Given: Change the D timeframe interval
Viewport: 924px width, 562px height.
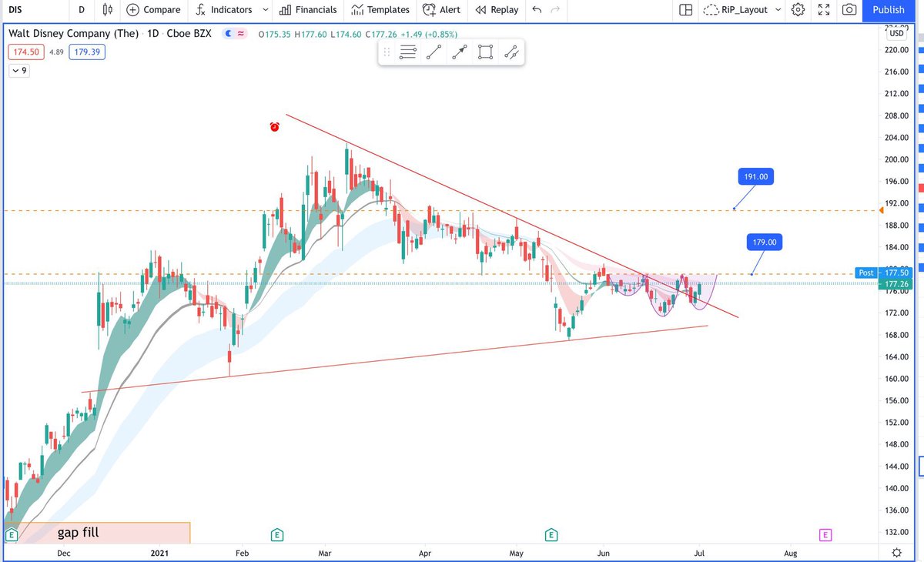Looking at the screenshot, I should (x=82, y=10).
